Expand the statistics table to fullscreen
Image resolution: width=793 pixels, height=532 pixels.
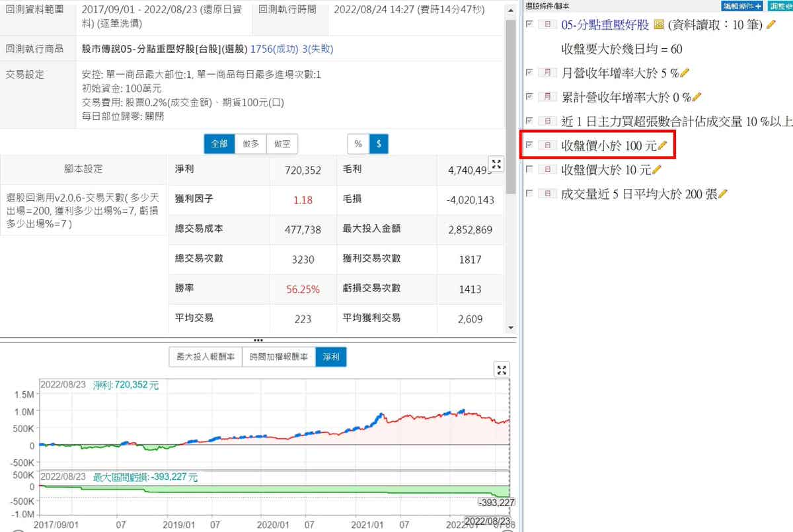(496, 164)
